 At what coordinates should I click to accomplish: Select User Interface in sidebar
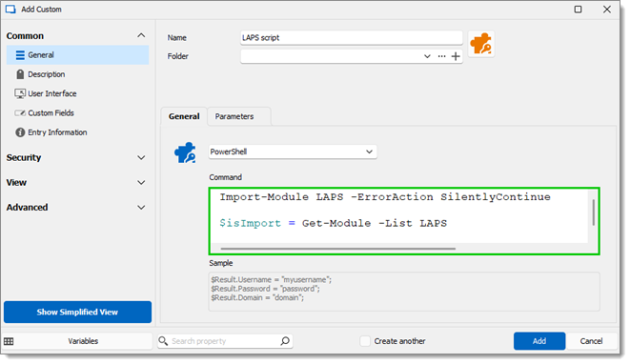tap(46, 93)
